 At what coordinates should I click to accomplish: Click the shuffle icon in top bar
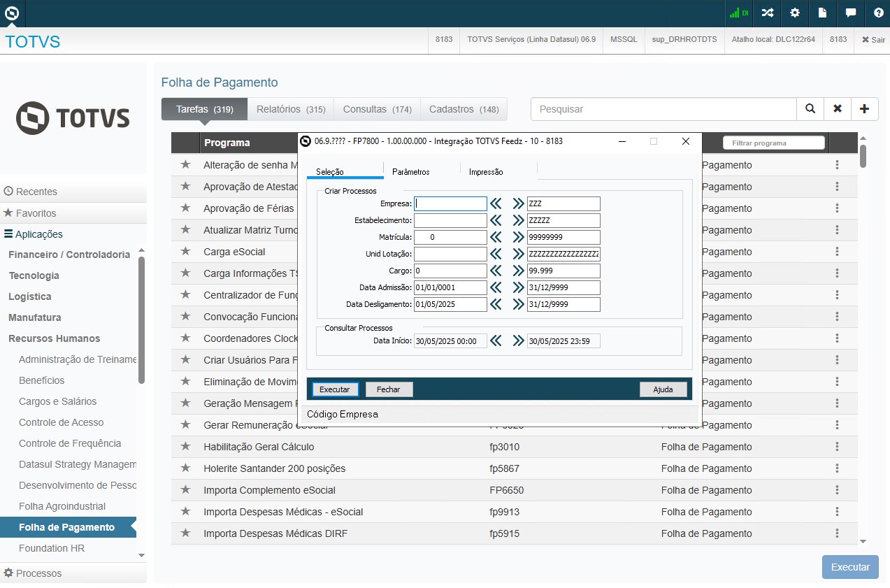pyautogui.click(x=767, y=13)
